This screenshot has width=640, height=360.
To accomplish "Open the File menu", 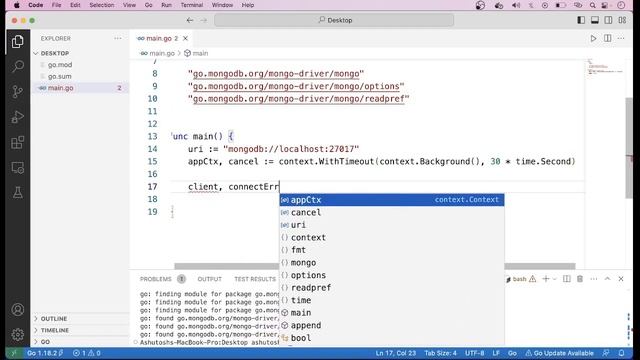I will 56,5.
